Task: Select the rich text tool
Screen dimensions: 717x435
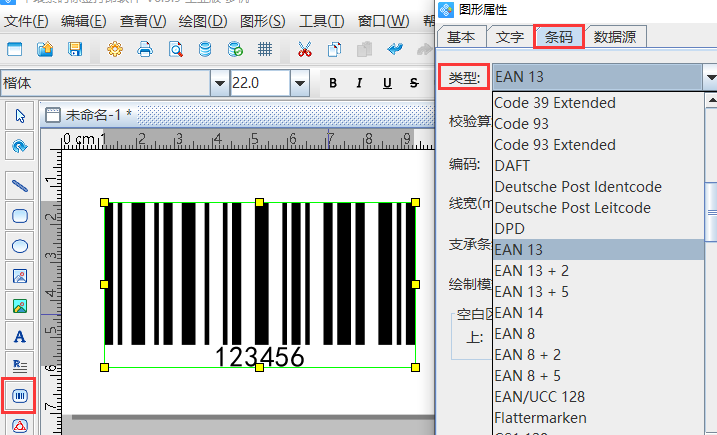Action: click(x=20, y=365)
